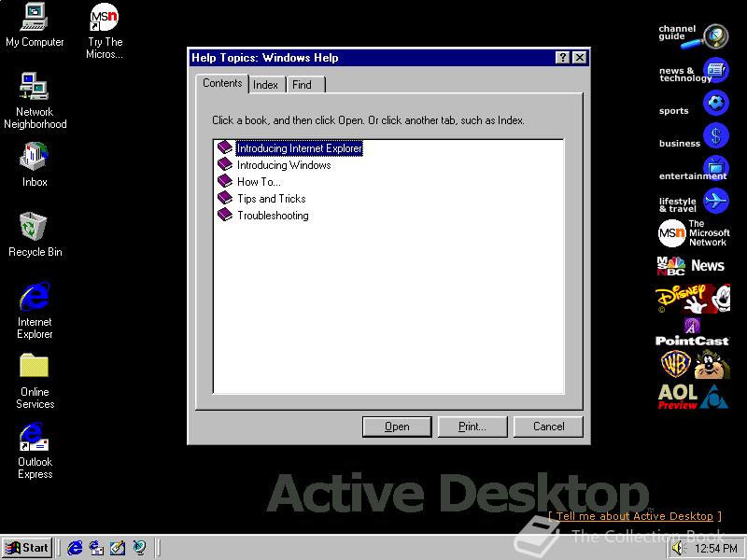Click the book icon beside Troubleshooting
This screenshot has height=560, width=747.
tap(225, 215)
